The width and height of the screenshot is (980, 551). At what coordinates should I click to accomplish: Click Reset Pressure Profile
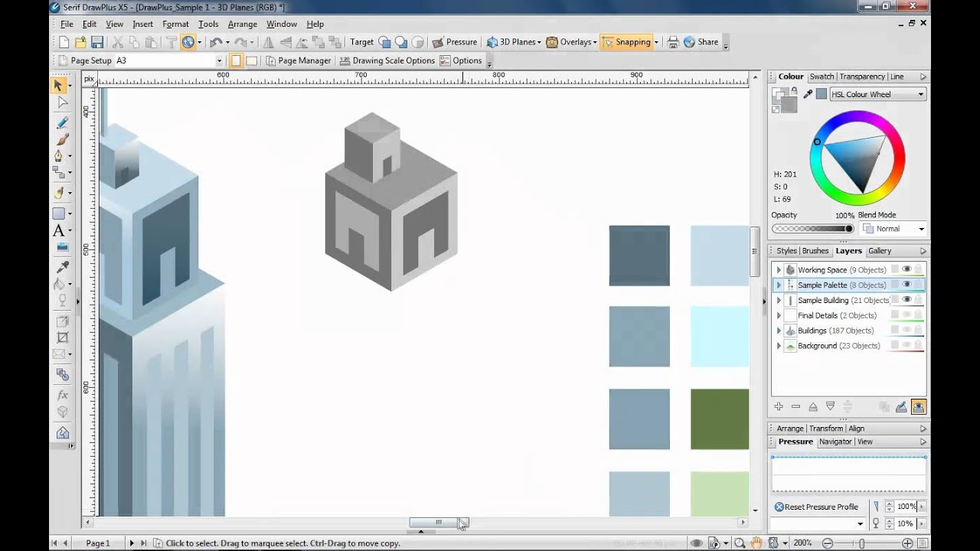(816, 507)
